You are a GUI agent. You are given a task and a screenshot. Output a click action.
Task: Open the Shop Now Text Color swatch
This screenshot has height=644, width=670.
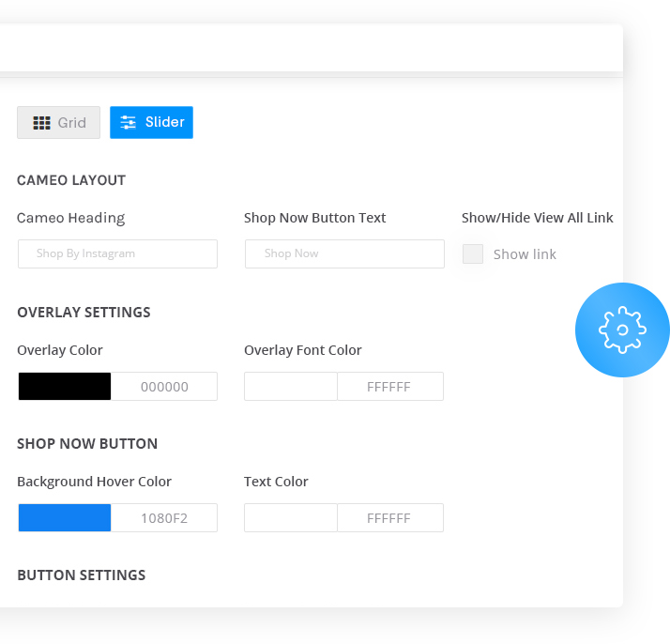[291, 518]
